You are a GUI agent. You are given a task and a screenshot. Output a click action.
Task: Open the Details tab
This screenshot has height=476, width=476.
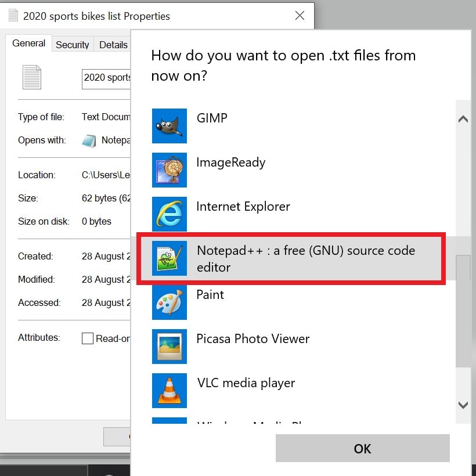[x=113, y=45]
